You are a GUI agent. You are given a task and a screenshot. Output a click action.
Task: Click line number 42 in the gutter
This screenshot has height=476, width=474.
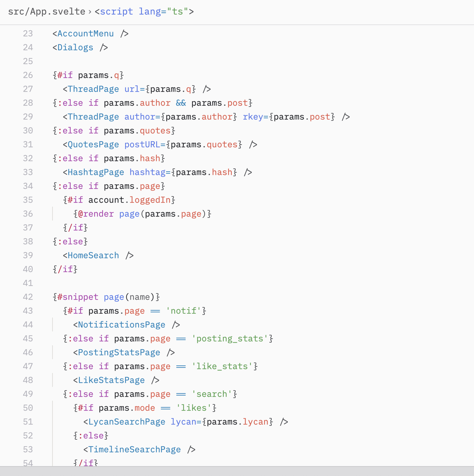(28, 297)
